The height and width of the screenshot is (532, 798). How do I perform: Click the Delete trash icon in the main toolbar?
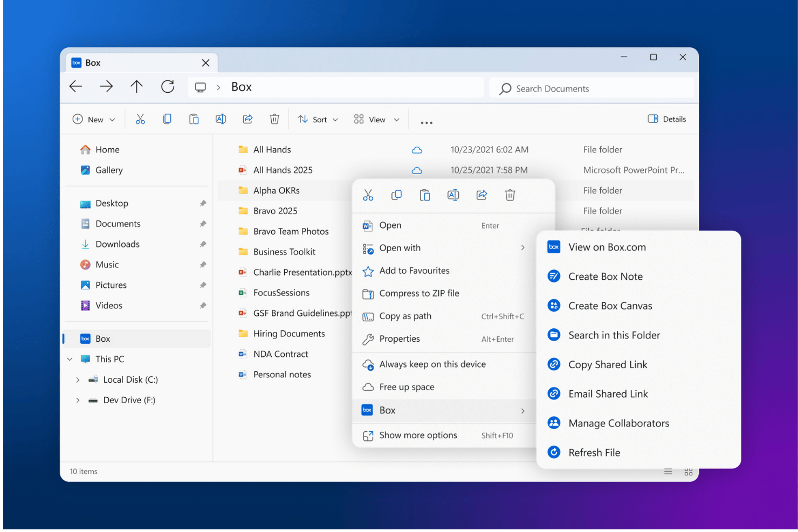click(x=274, y=119)
